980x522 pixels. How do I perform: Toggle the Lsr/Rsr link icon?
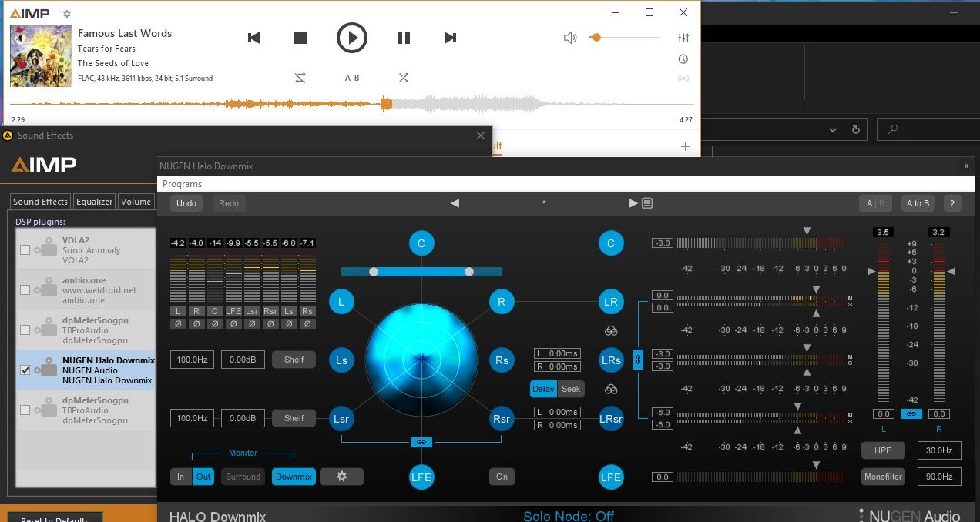coord(421,442)
